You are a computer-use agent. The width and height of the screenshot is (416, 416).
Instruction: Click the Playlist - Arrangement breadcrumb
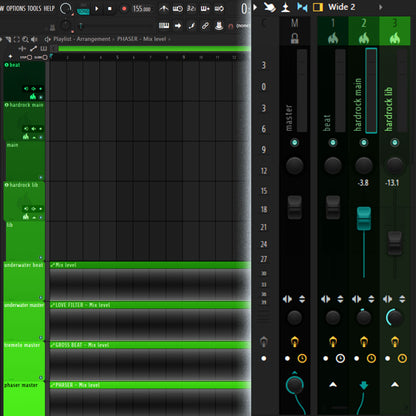tap(82, 39)
